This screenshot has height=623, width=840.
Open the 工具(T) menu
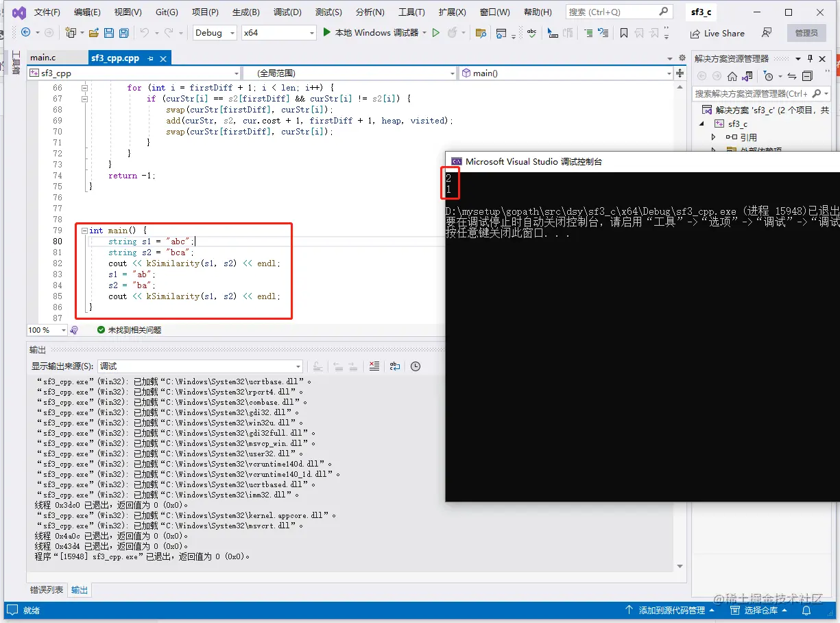(411, 12)
